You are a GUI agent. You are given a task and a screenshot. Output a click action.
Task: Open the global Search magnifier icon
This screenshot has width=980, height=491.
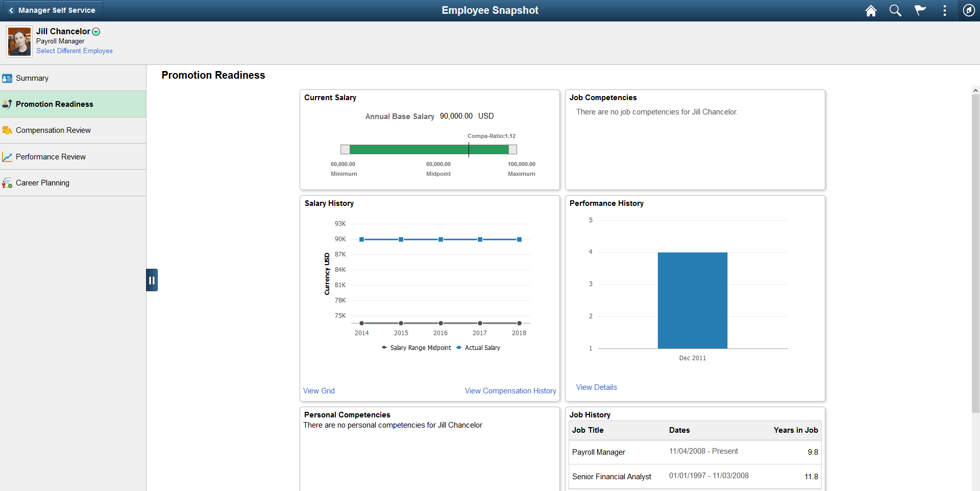point(895,11)
